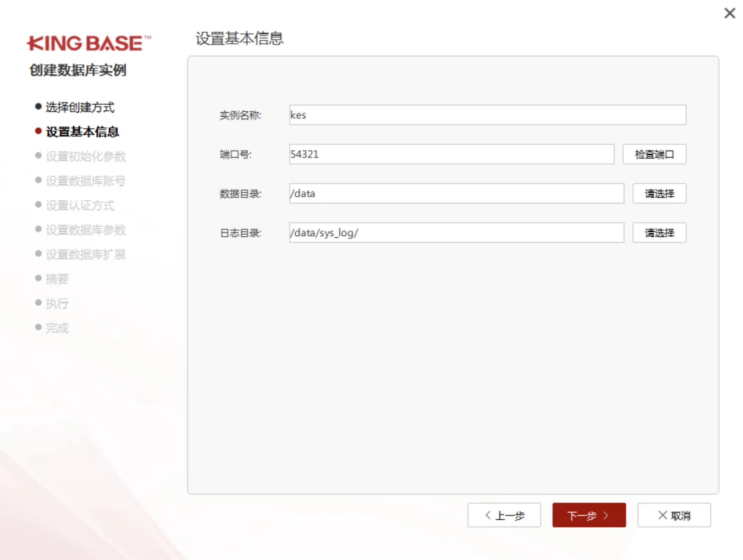Click the bullet beside 执行 step
743x560 pixels.
coord(37,303)
